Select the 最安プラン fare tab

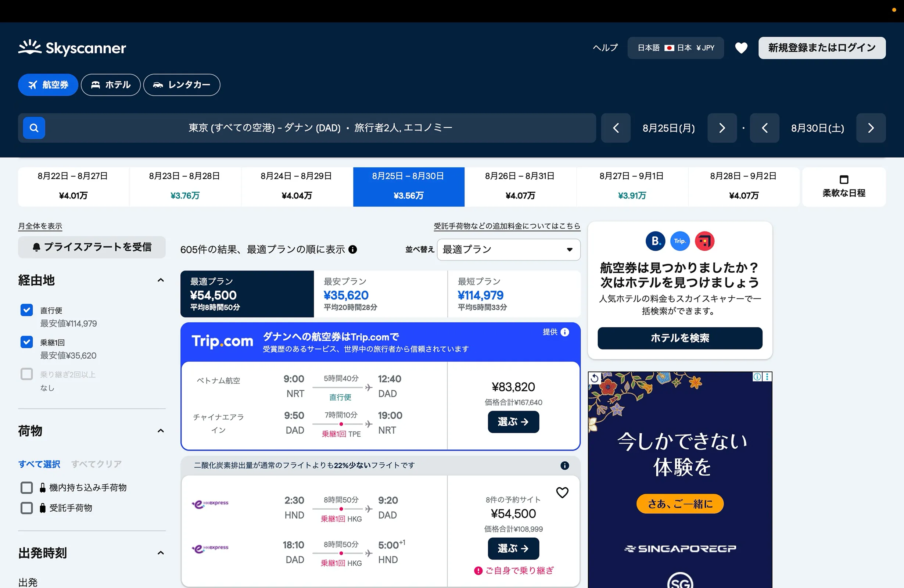point(380,294)
